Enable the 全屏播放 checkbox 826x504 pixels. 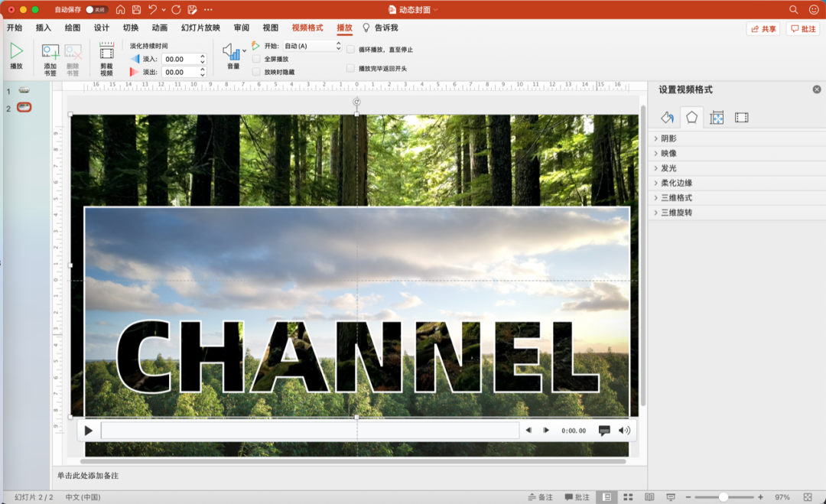click(256, 59)
